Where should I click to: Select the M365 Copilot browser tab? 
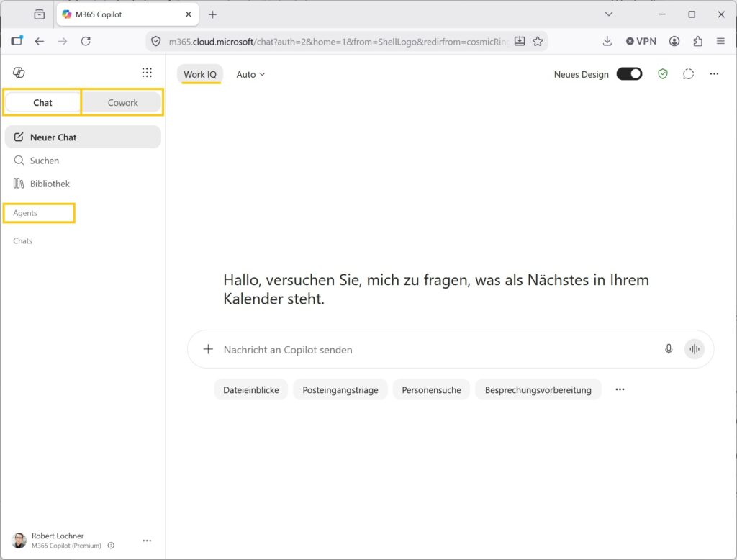click(127, 14)
